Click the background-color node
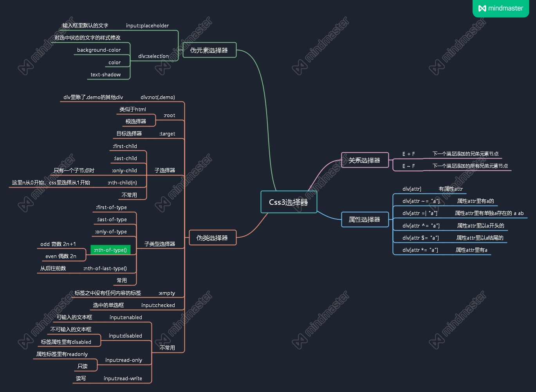The width and height of the screenshot is (536, 392). [x=99, y=50]
